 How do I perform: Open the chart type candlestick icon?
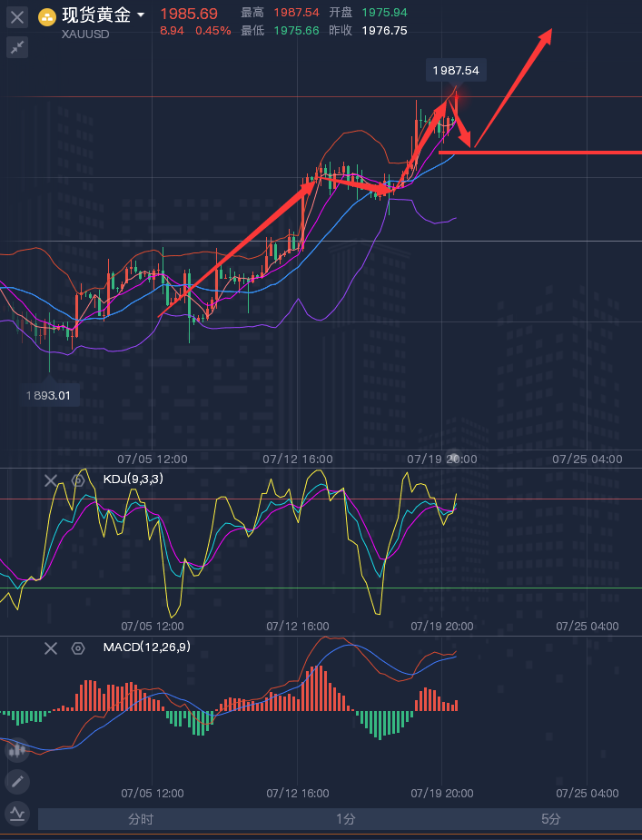[16, 748]
